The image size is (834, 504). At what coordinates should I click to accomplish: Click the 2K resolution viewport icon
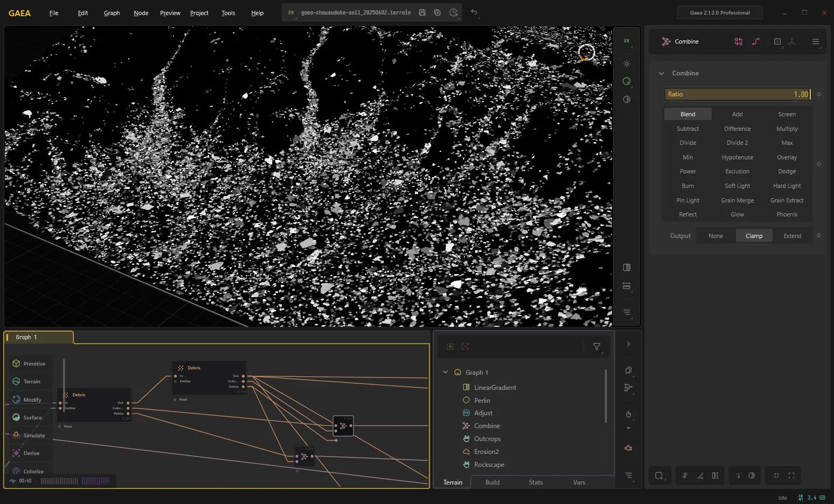(x=627, y=41)
